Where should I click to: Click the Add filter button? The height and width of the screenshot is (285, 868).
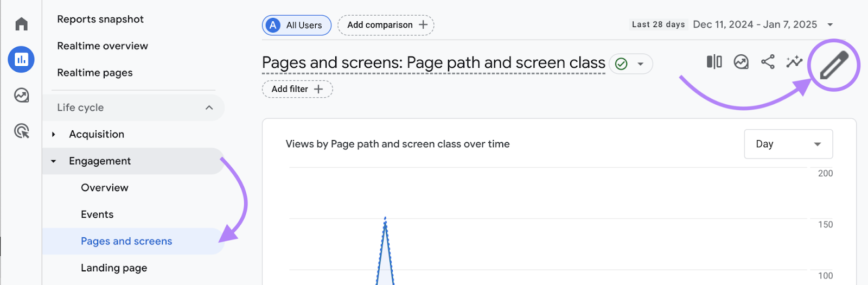pos(297,89)
